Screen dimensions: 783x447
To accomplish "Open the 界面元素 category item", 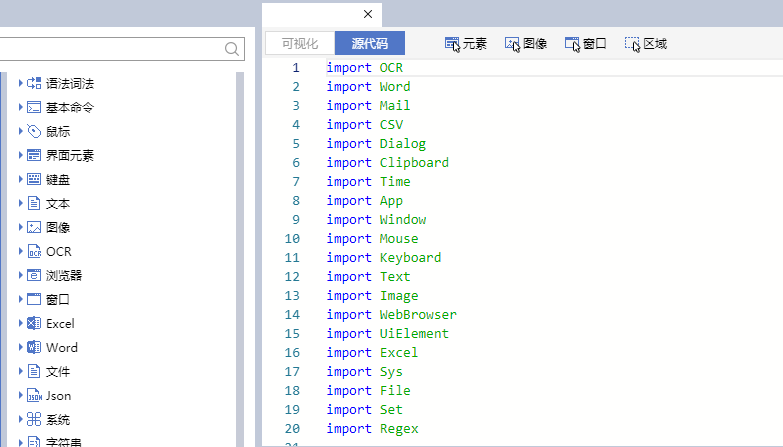I will [71, 156].
